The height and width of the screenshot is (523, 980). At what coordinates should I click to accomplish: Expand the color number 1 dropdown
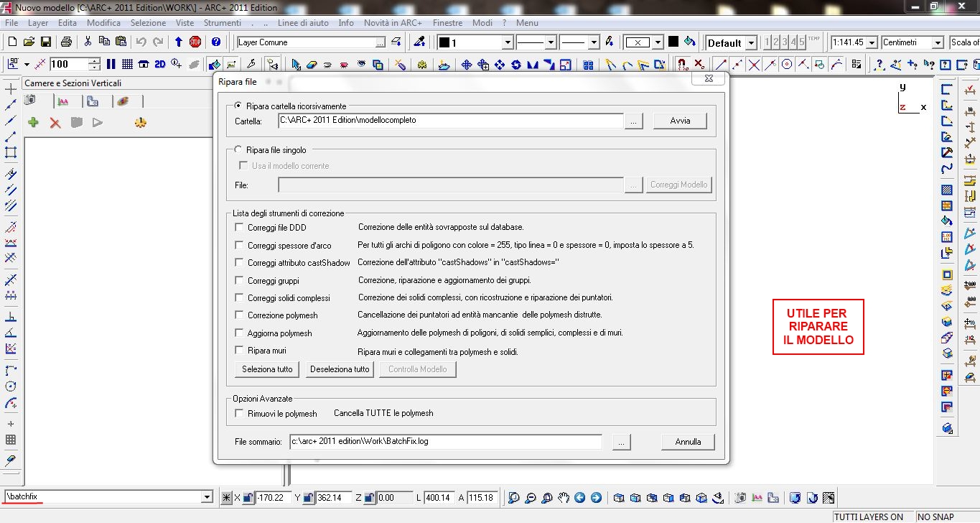click(507, 42)
